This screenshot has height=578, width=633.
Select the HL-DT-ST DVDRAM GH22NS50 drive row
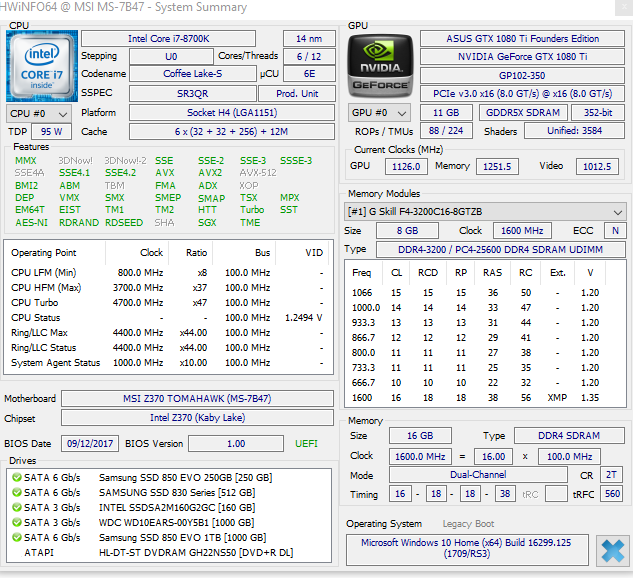(168, 553)
